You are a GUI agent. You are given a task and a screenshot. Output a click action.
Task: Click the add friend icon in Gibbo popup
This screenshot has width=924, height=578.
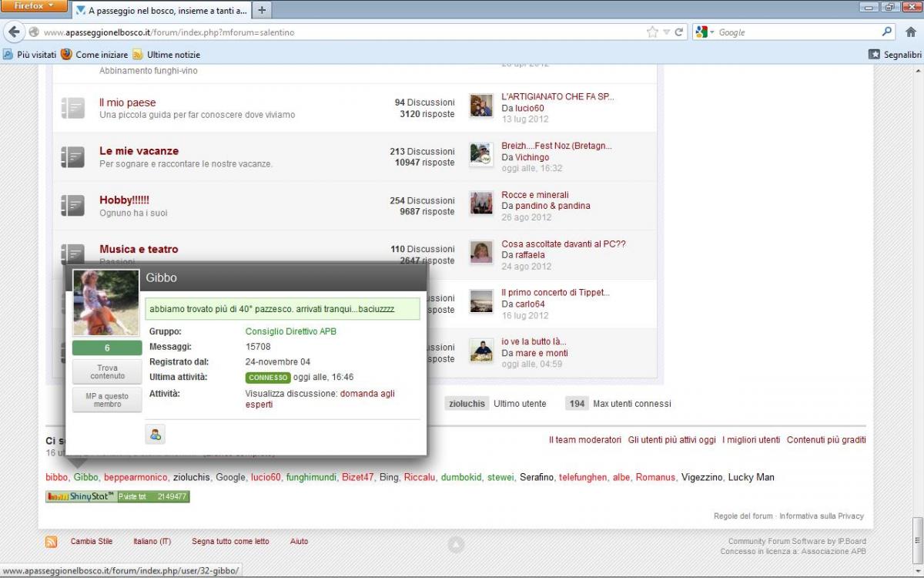pos(156,435)
